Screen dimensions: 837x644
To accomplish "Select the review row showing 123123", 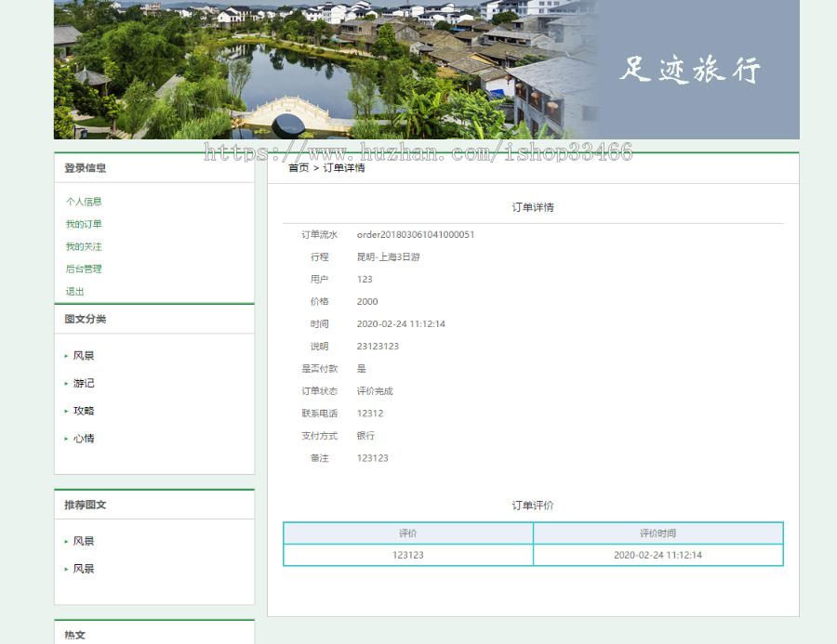I will click(407, 555).
